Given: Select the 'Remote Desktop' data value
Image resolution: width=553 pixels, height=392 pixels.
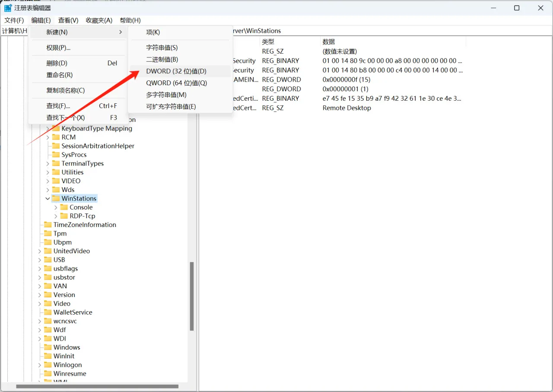Looking at the screenshot, I should [346, 108].
